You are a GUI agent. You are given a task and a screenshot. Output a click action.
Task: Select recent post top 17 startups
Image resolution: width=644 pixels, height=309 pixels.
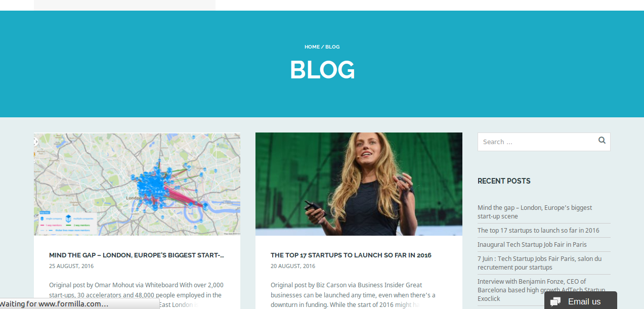click(x=538, y=230)
